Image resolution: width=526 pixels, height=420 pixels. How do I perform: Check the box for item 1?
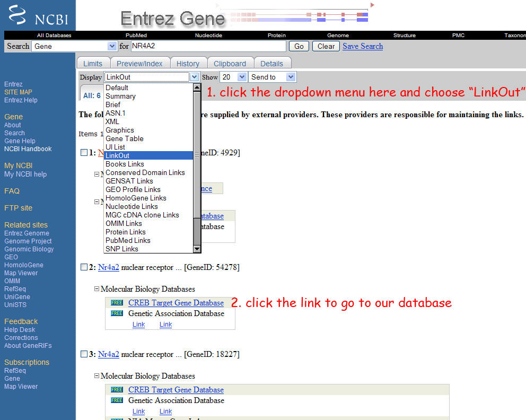pos(84,153)
